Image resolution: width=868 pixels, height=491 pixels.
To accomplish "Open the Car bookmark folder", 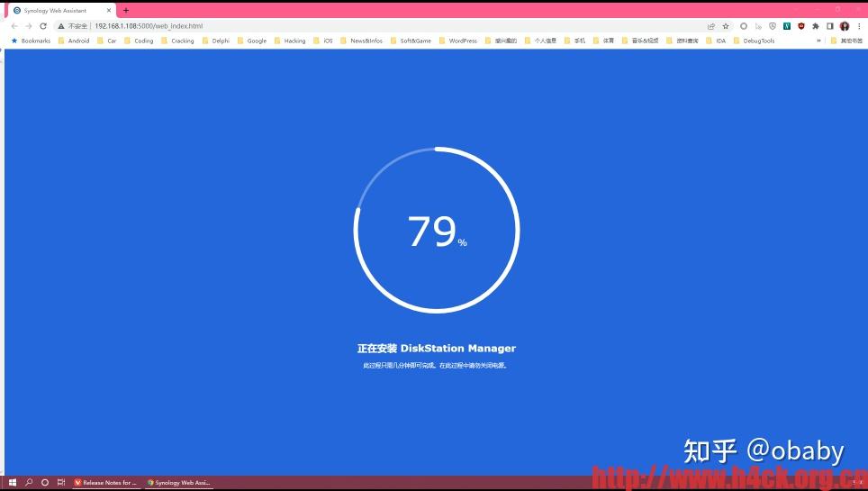I will click(x=107, y=41).
